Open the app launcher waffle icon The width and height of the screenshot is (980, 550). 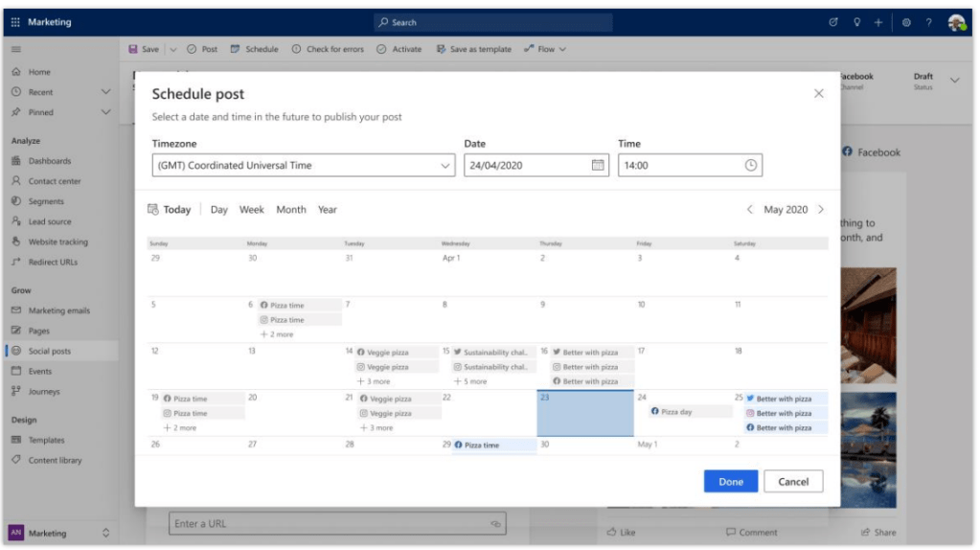15,22
